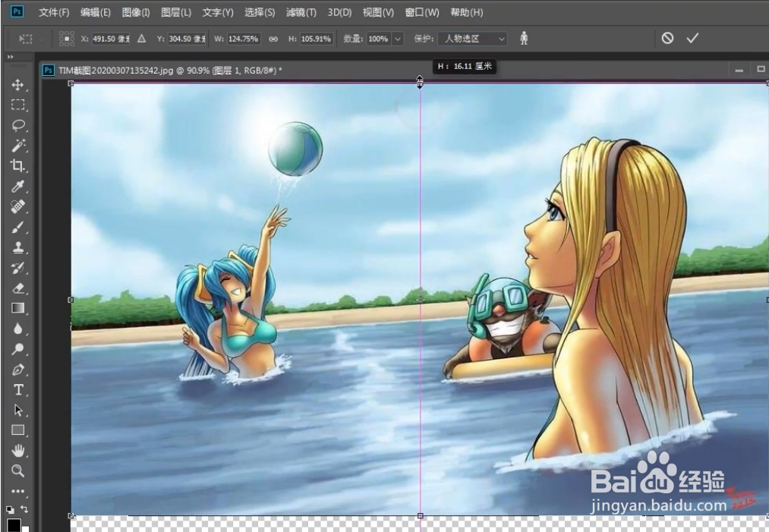Select the Pen tool
This screenshot has height=532, width=769.
17,370
